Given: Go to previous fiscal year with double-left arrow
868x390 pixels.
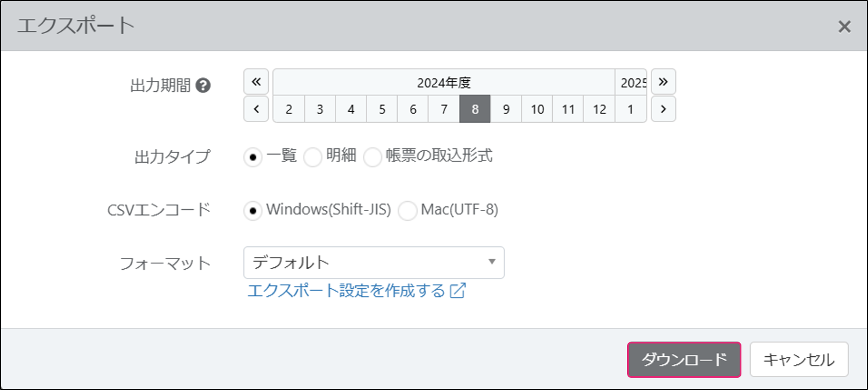Looking at the screenshot, I should coord(256,82).
